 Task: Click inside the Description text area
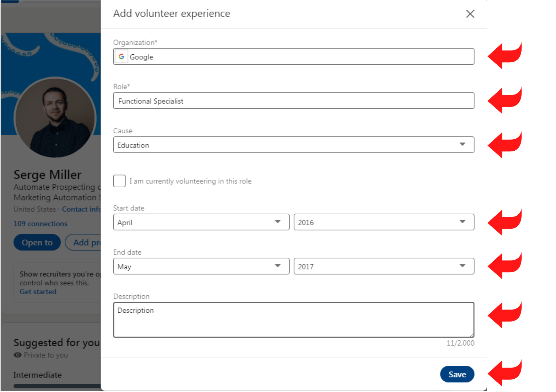pyautogui.click(x=293, y=319)
